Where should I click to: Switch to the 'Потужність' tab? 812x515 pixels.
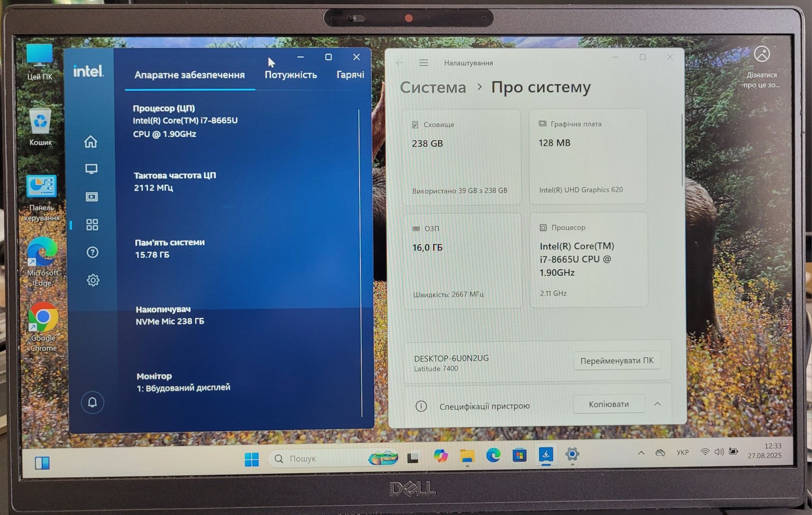[290, 75]
